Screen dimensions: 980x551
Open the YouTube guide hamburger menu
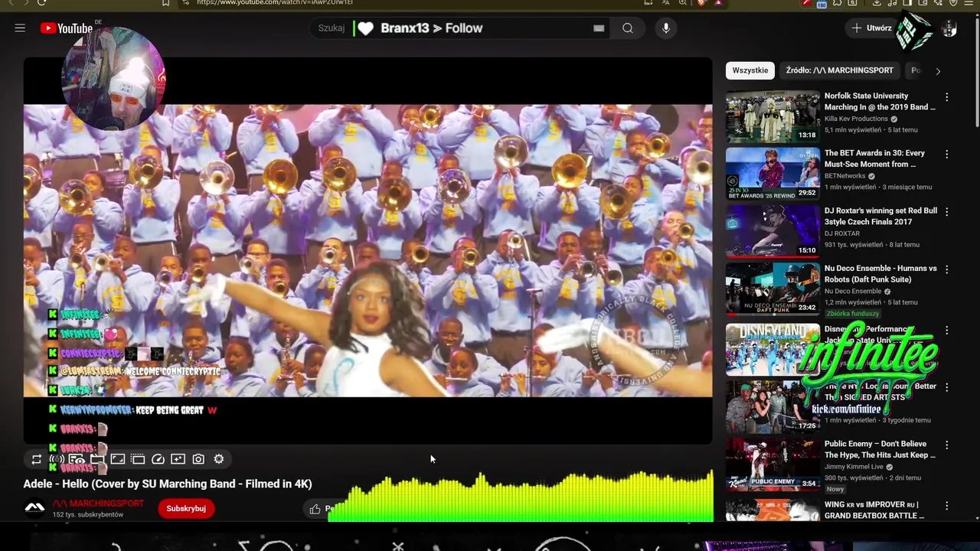(20, 28)
